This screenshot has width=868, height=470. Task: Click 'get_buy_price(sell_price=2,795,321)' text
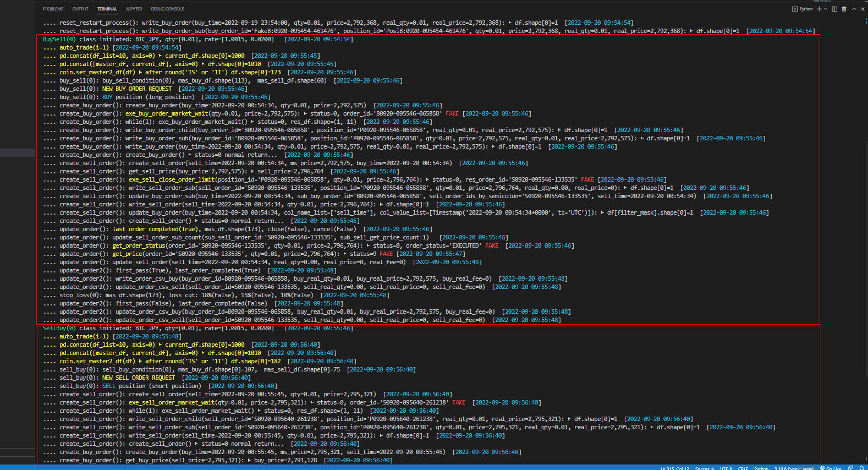185,460
